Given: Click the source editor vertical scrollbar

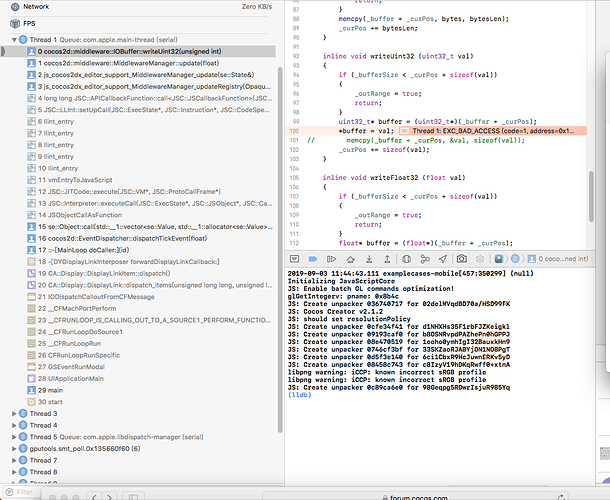Looking at the screenshot, I should (x=591, y=196).
